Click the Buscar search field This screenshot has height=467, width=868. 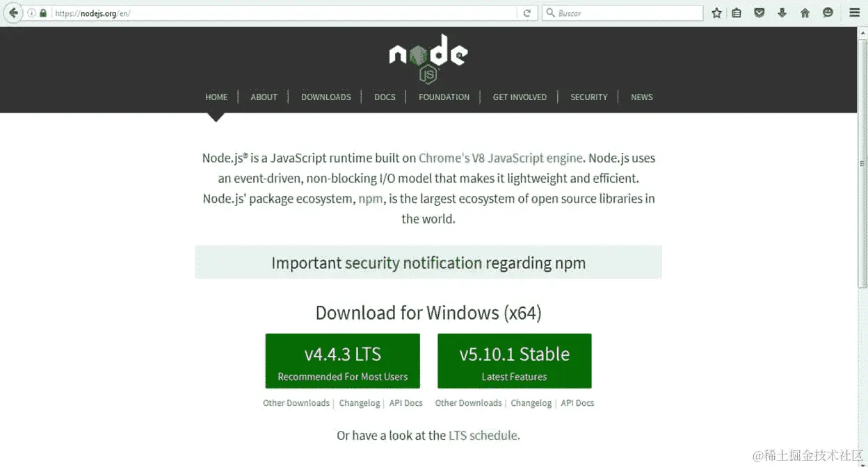pyautogui.click(x=622, y=12)
